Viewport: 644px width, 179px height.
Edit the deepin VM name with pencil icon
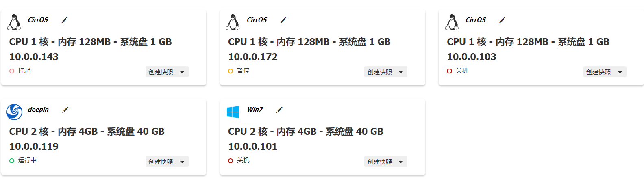65,110
